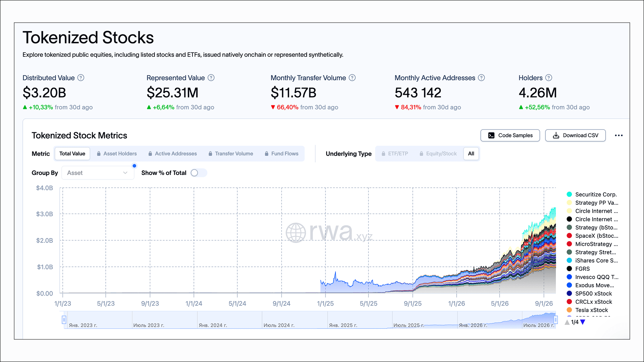Screen dimensions: 644x362
Task: Click the Strategy (bSto... legend entry
Action: pyautogui.click(x=592, y=227)
